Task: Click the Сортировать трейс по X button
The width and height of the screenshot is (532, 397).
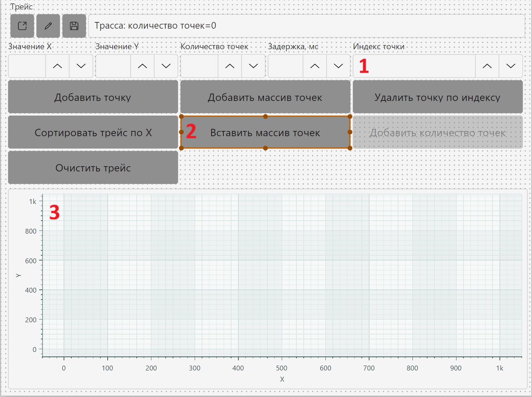Action: point(93,132)
